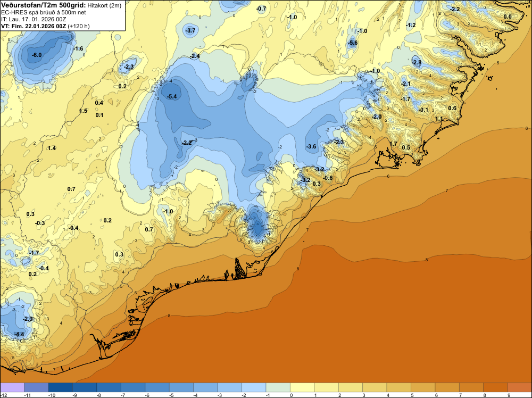532x398 pixels.
Task: Click the -0.3 temperature label
Action: [40, 223]
